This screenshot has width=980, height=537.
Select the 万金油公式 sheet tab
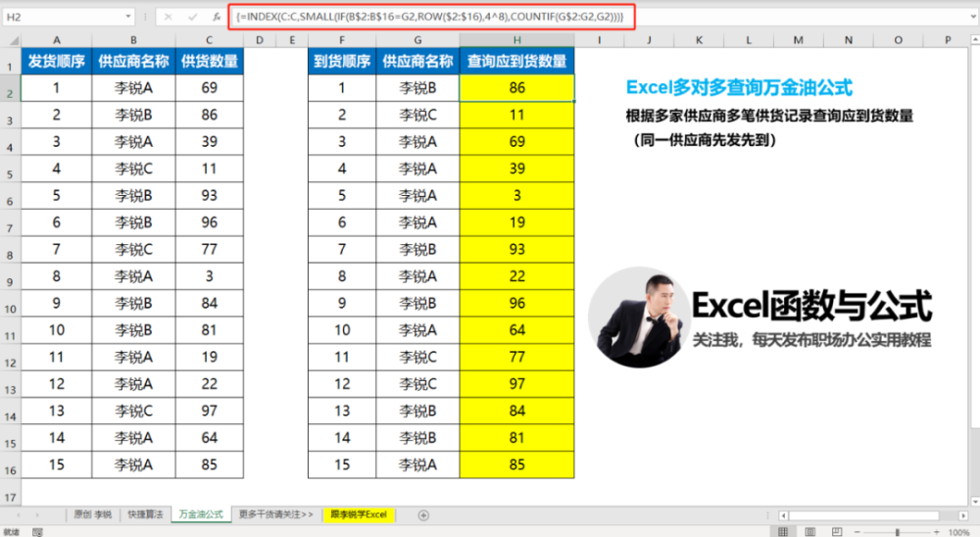pyautogui.click(x=201, y=514)
